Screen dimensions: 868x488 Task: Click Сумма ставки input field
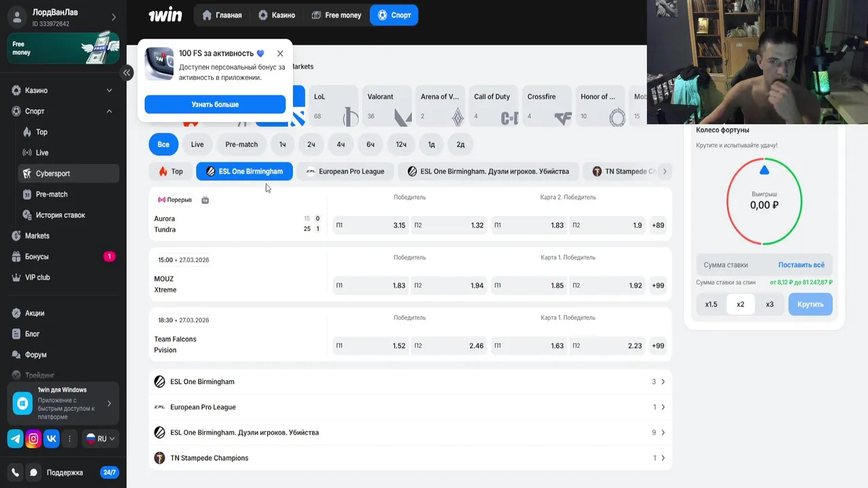[736, 265]
